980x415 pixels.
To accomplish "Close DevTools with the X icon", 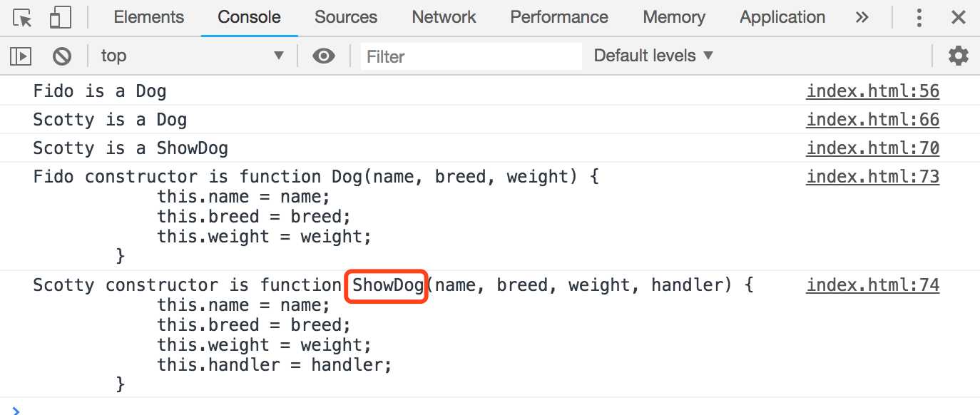I will click(x=958, y=18).
